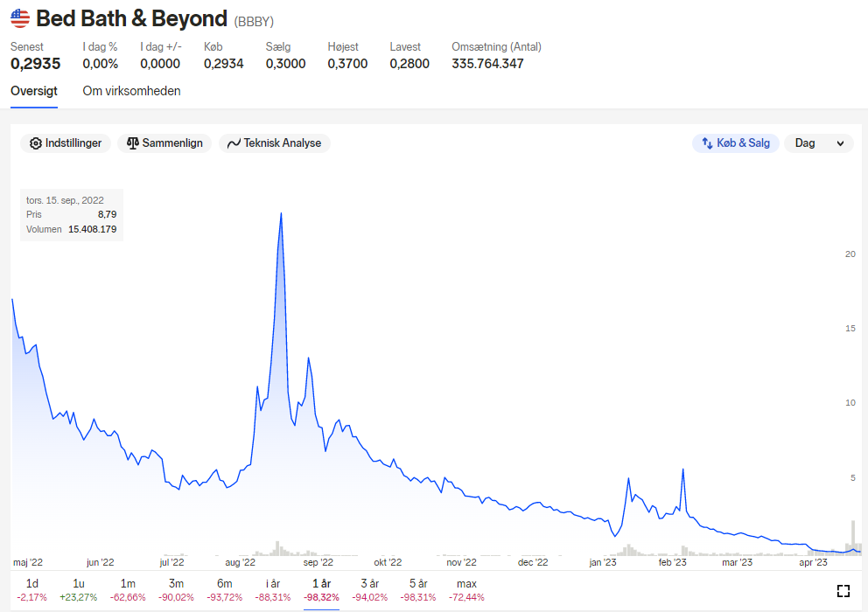The image size is (868, 612).
Task: Click the Højest value 0,3700
Action: [347, 64]
